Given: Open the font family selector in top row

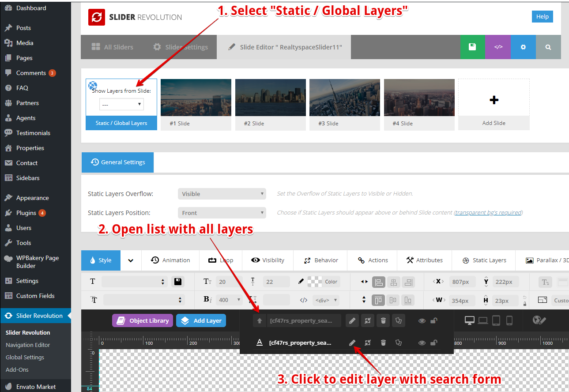Looking at the screenshot, I should (135, 282).
